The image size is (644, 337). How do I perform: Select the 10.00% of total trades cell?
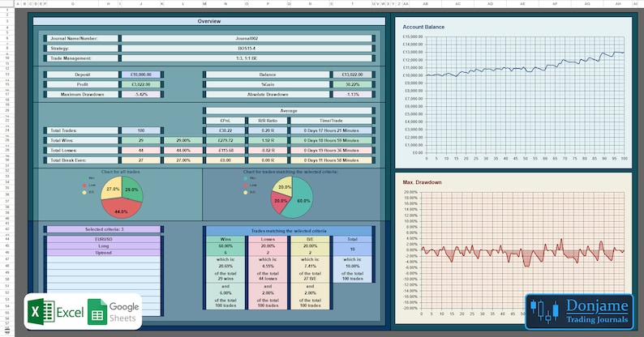pyautogui.click(x=352, y=266)
